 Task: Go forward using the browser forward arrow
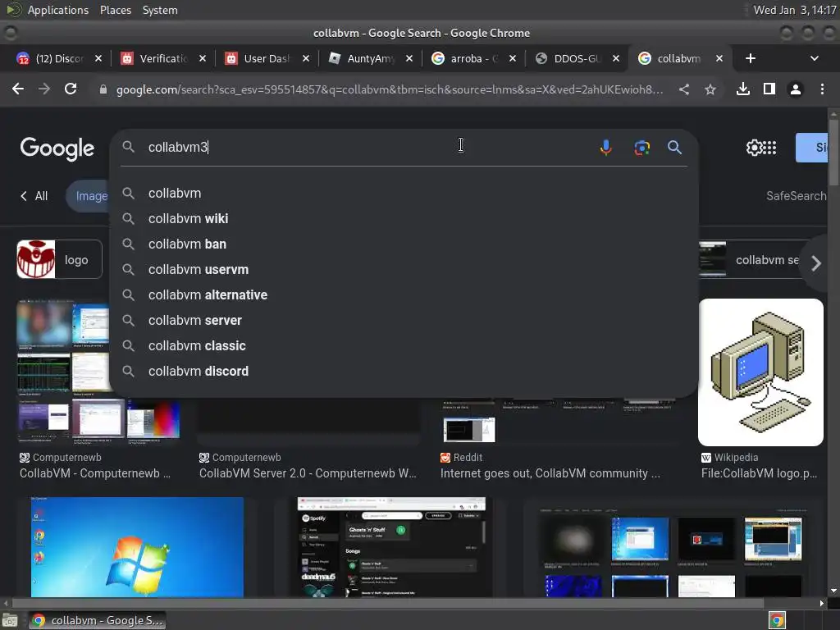pos(44,89)
